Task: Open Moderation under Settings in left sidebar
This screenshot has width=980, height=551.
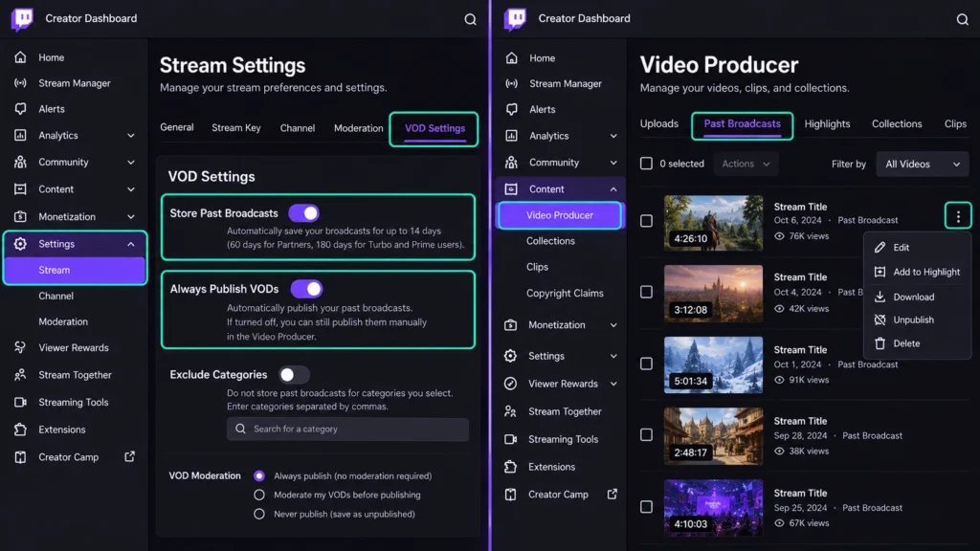Action: click(63, 321)
